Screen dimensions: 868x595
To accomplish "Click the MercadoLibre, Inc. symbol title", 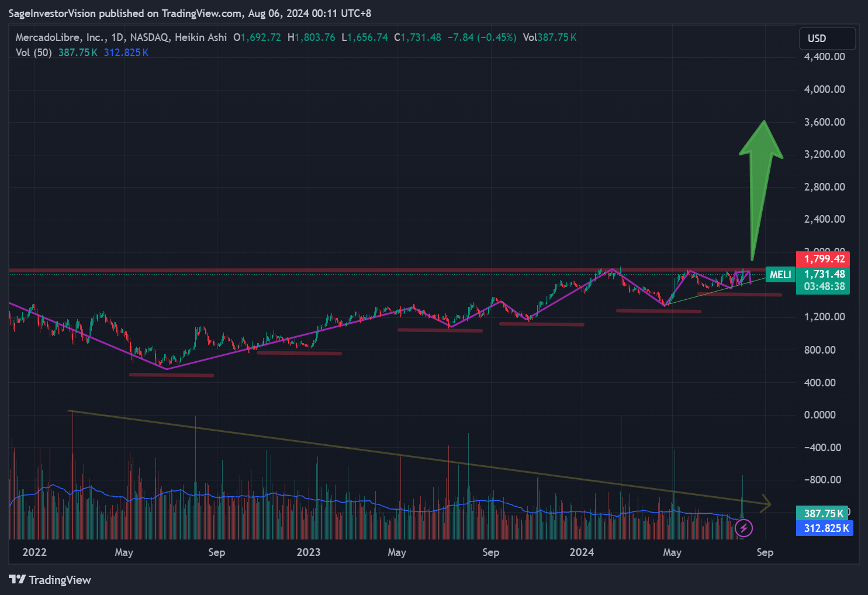I will click(x=61, y=37).
